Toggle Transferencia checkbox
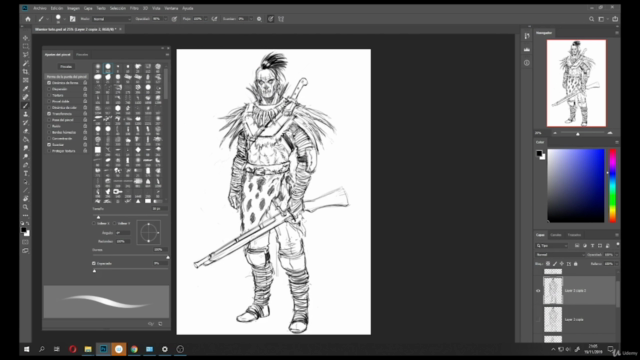This screenshot has height=360, width=640. (49, 114)
